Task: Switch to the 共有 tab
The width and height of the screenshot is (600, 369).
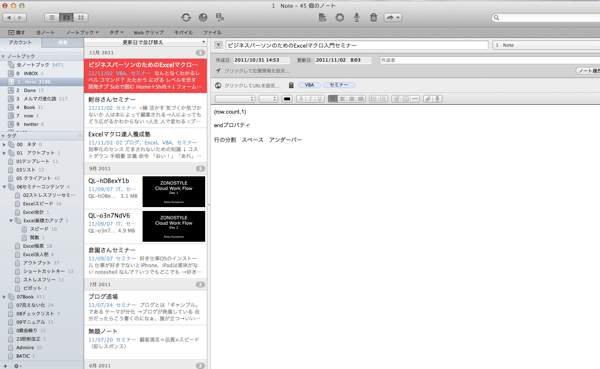Action: coord(62,42)
